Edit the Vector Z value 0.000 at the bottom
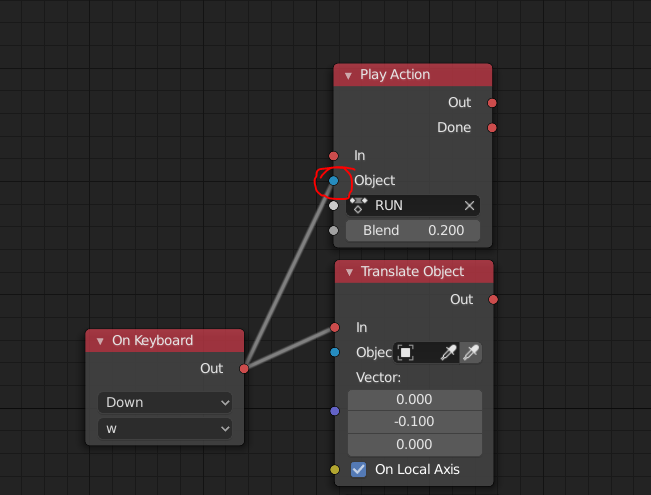 (414, 444)
